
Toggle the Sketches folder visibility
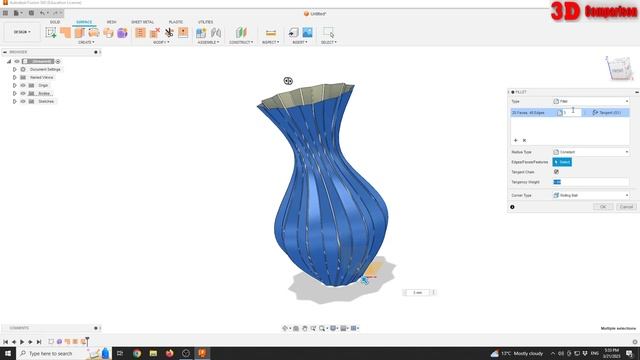23,101
